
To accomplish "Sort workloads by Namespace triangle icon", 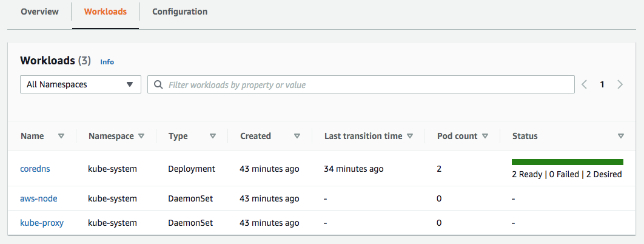I will [141, 136].
